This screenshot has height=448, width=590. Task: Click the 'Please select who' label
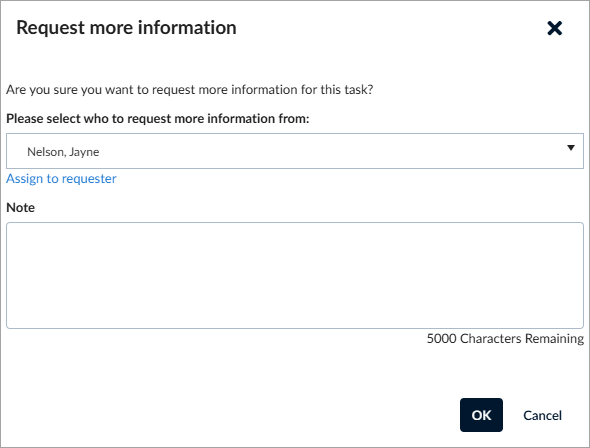(158, 118)
